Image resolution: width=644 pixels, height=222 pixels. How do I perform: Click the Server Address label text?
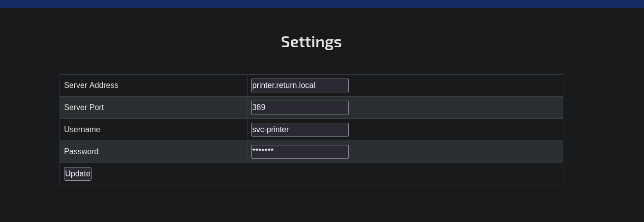point(91,85)
